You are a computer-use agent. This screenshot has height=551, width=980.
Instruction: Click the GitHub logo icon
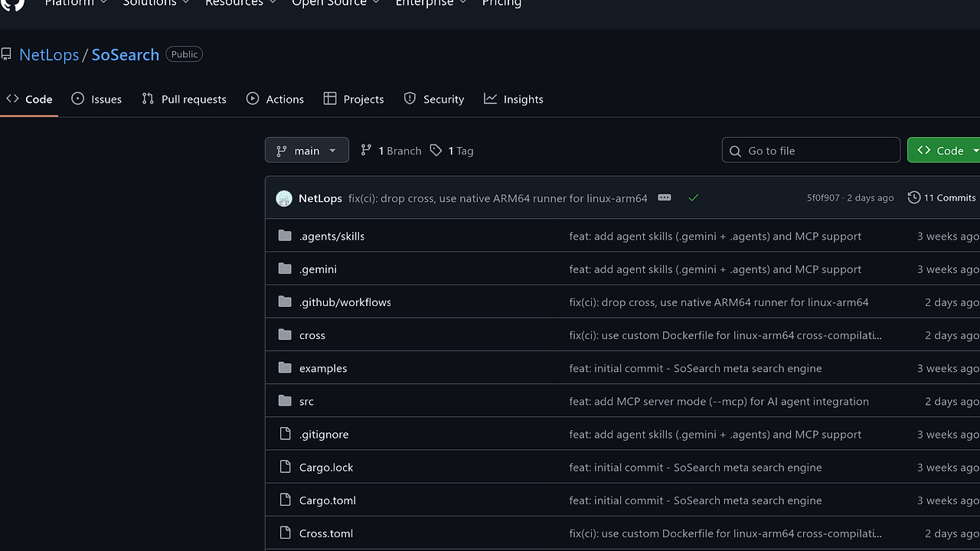click(x=12, y=4)
